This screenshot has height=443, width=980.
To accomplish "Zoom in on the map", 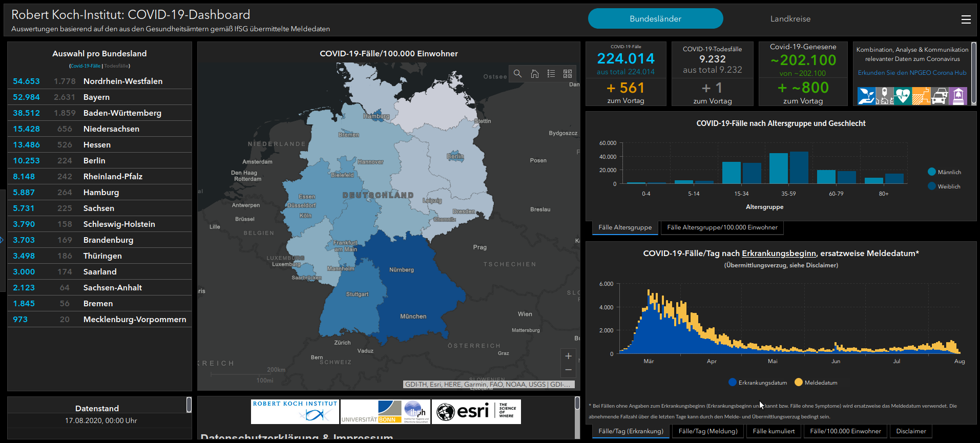I will coord(568,356).
